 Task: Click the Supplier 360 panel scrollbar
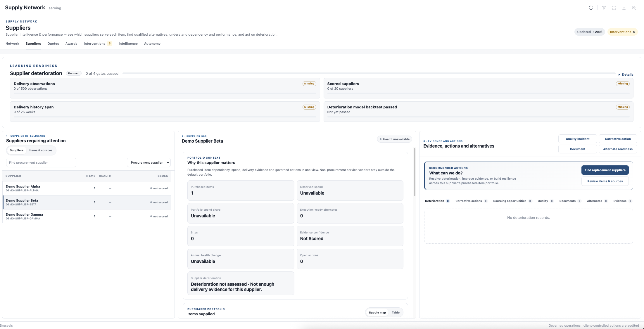414,172
